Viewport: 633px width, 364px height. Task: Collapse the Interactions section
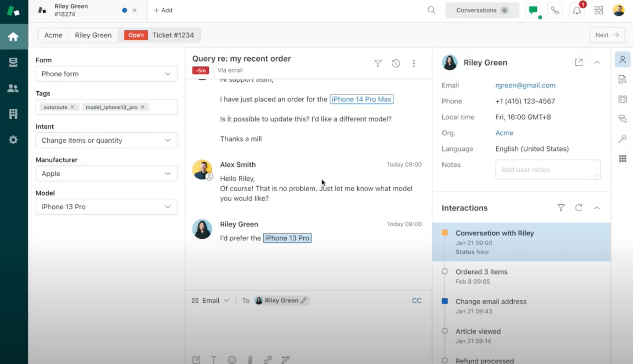(x=597, y=208)
